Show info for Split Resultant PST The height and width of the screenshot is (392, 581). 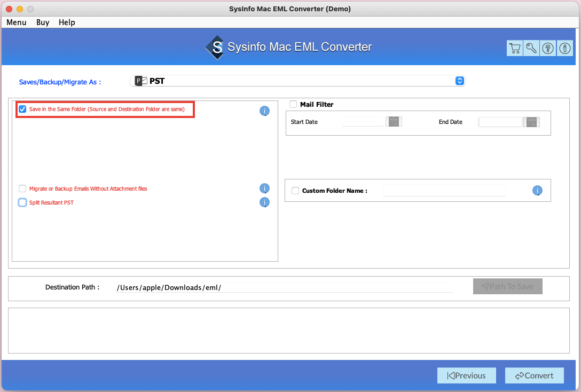click(x=264, y=202)
